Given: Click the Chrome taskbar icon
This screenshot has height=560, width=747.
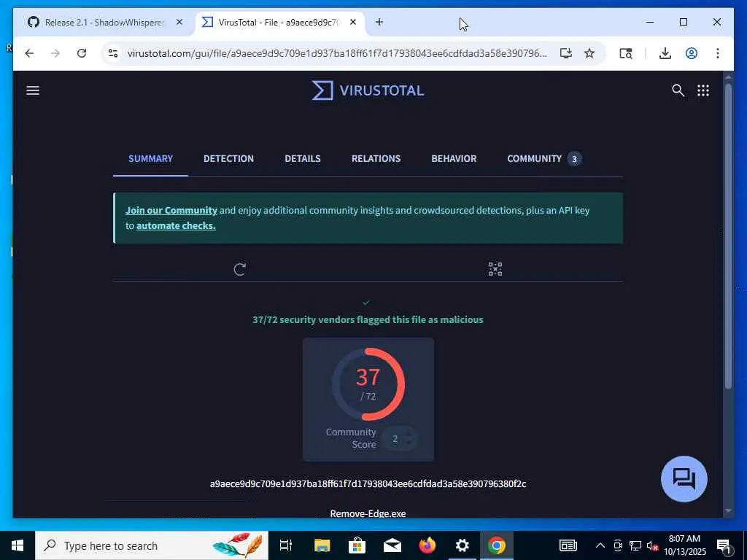Looking at the screenshot, I should [x=496, y=545].
